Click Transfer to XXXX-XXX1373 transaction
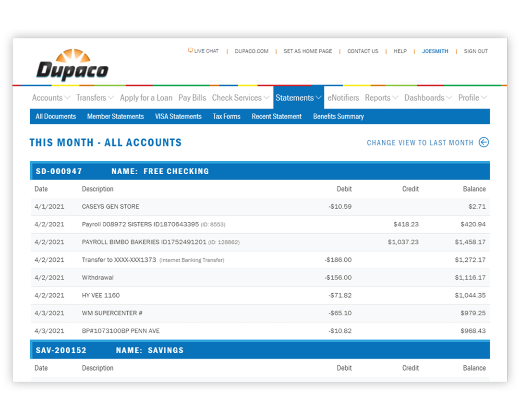The image size is (520, 420). coord(153,260)
